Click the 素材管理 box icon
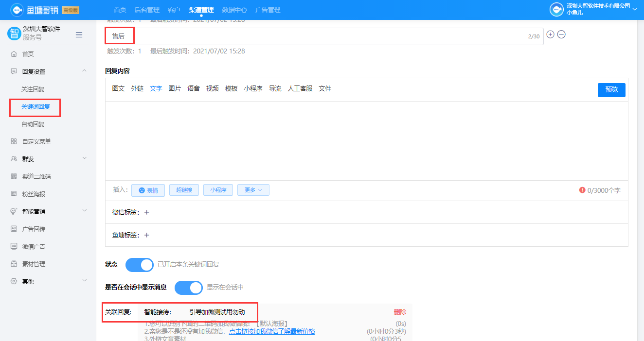Image resolution: width=644 pixels, height=341 pixels. [x=14, y=264]
